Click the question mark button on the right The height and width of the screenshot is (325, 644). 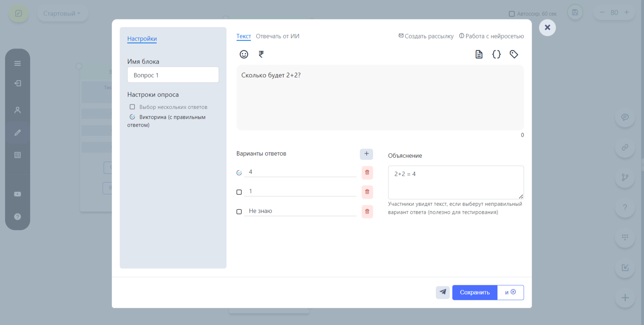(625, 207)
